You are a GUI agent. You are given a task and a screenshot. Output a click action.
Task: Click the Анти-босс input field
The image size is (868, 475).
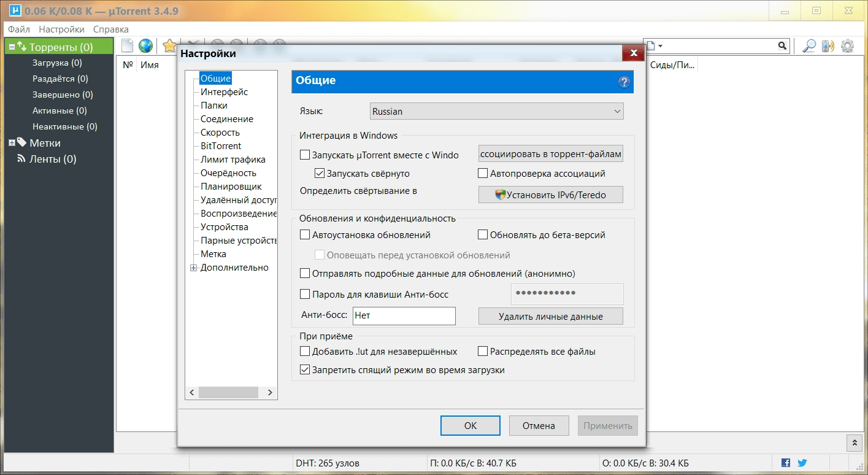[x=404, y=315]
